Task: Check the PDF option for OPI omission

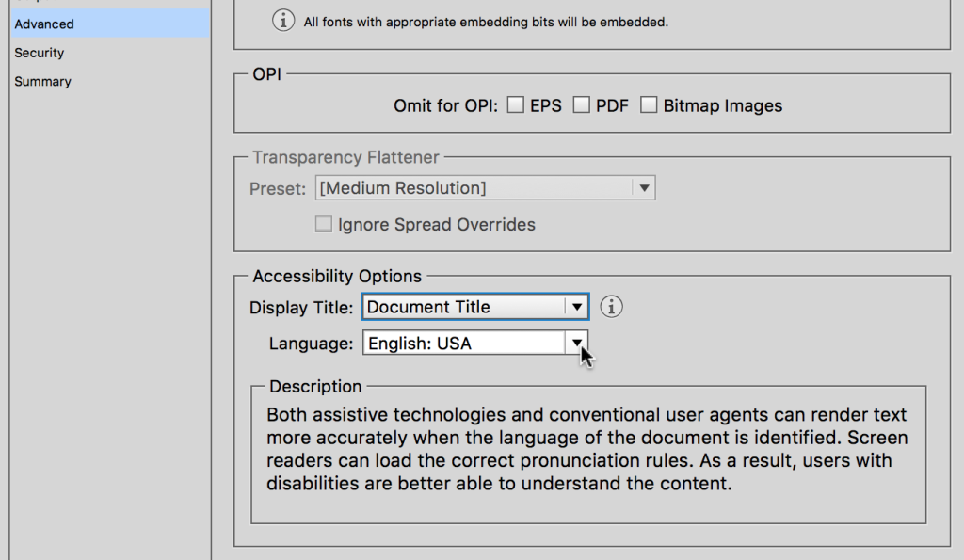Action: coord(582,104)
